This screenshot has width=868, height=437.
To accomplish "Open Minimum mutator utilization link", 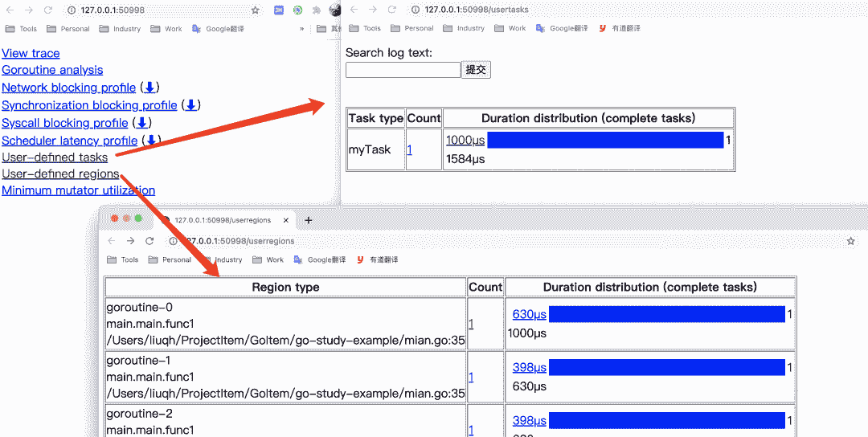I will click(x=78, y=190).
